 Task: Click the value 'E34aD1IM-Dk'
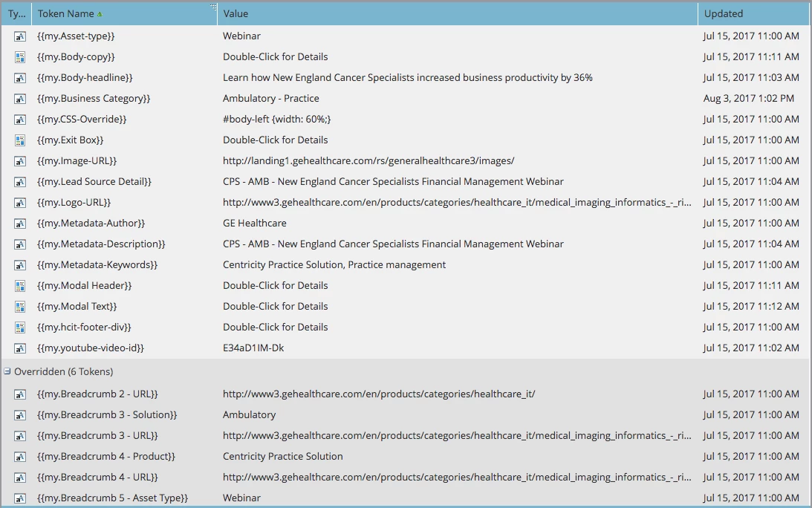[x=253, y=348]
